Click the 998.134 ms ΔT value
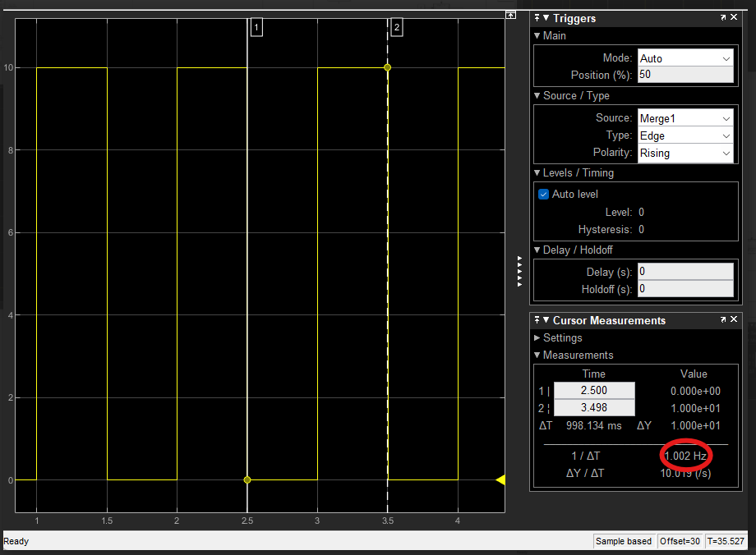This screenshot has width=756, height=555. [594, 425]
